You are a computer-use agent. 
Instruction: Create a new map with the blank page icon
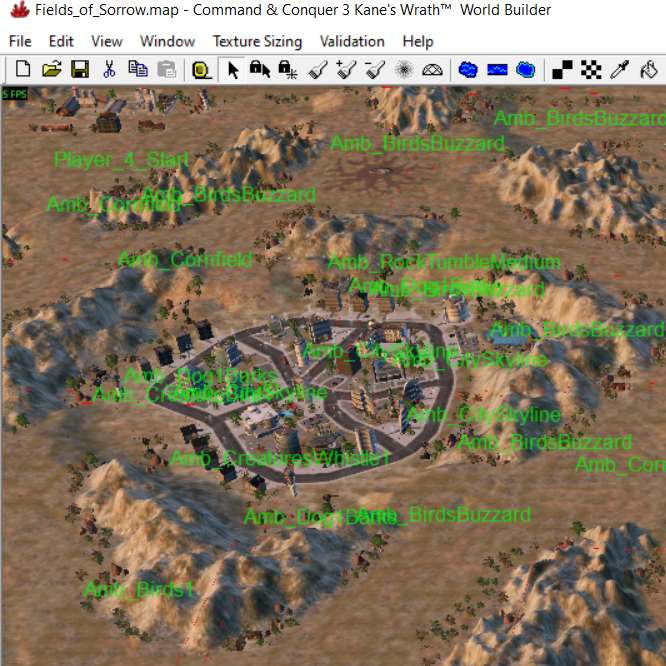point(23,69)
